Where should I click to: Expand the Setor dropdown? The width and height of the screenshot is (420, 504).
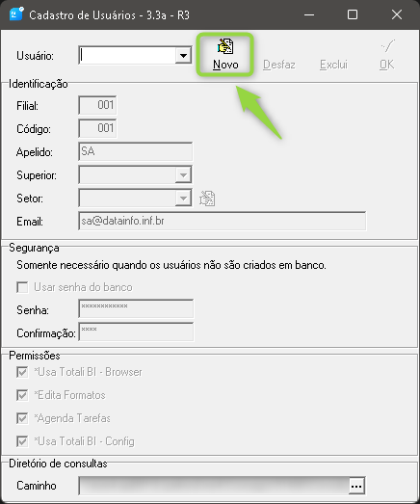pyautogui.click(x=183, y=199)
